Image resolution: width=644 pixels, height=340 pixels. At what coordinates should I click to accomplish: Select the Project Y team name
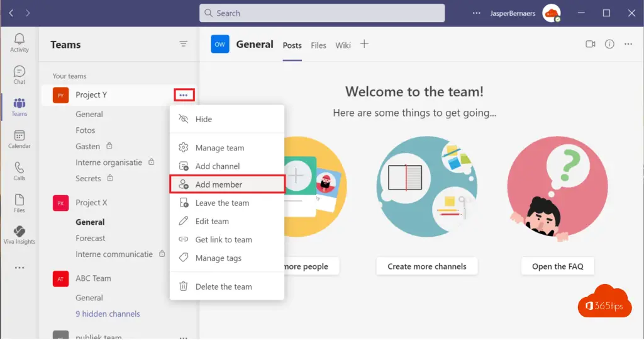[91, 95]
